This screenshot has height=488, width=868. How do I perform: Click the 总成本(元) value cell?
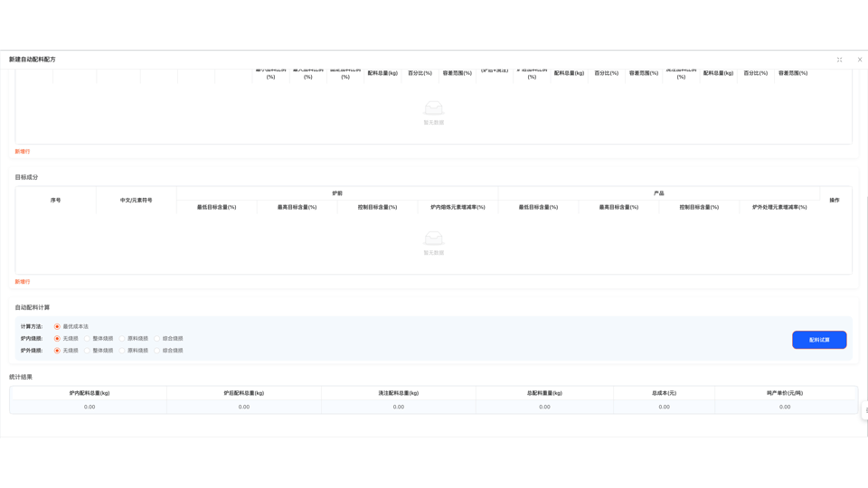(x=664, y=407)
